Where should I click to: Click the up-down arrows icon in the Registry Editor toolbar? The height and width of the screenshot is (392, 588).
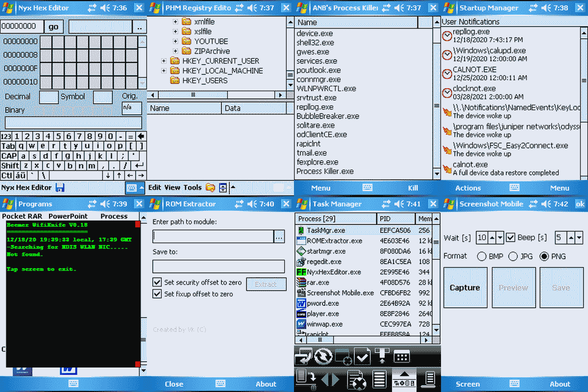(223, 187)
